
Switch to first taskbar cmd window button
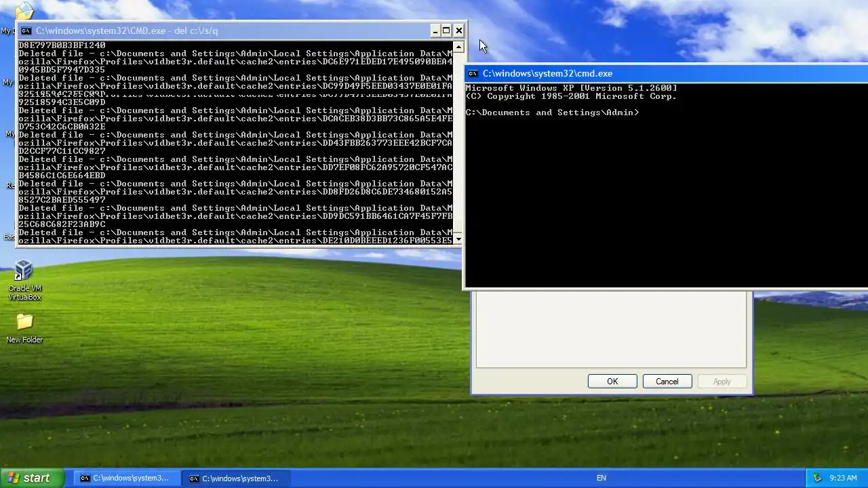coord(126,478)
